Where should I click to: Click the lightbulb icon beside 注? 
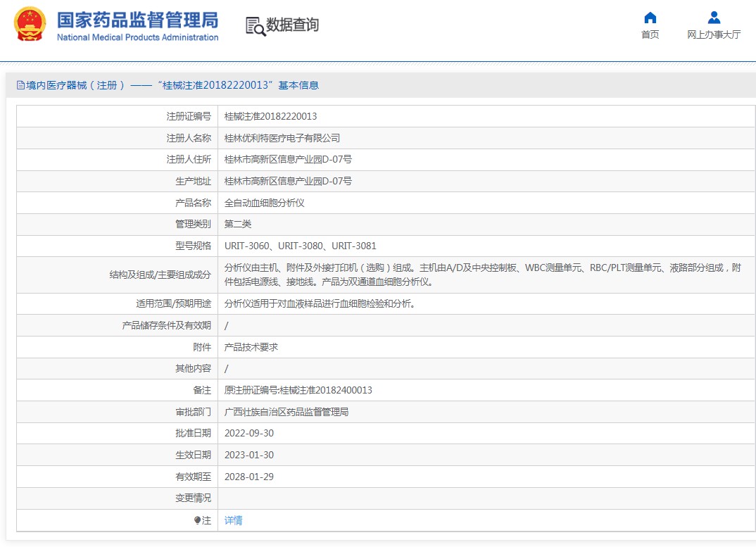tap(198, 520)
